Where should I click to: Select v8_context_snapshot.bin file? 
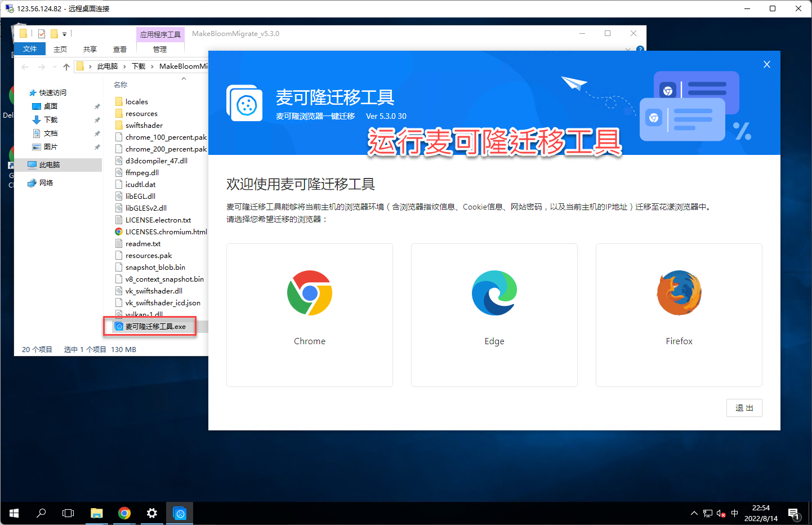[161, 279]
